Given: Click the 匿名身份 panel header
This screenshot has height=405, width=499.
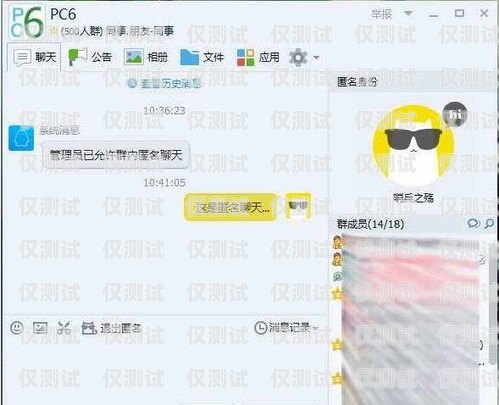Looking at the screenshot, I should 357,82.
